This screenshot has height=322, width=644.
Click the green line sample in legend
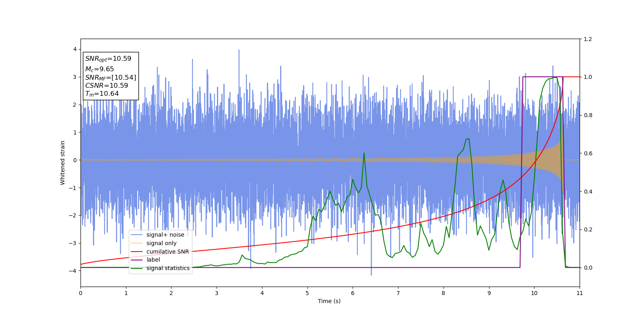pos(137,268)
